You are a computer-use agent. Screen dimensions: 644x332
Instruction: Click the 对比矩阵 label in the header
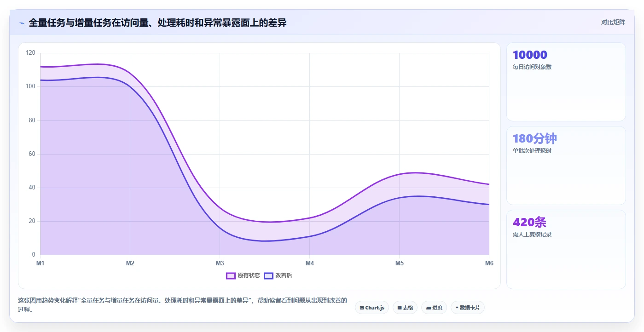pyautogui.click(x=613, y=22)
